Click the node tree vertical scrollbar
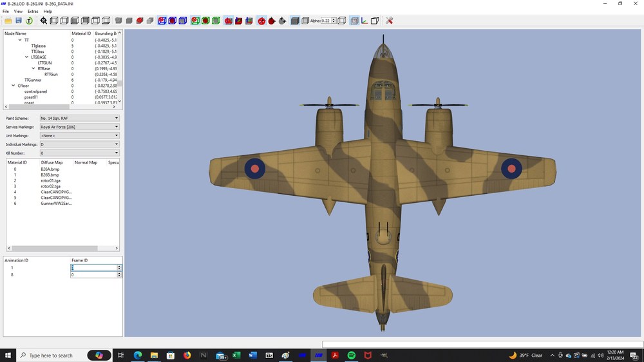 tap(120, 84)
